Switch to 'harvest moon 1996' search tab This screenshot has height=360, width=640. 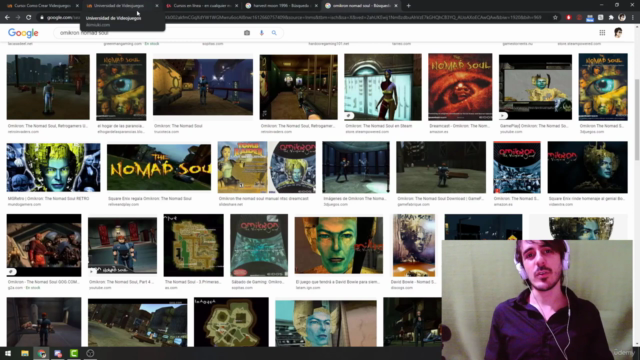pos(280,6)
